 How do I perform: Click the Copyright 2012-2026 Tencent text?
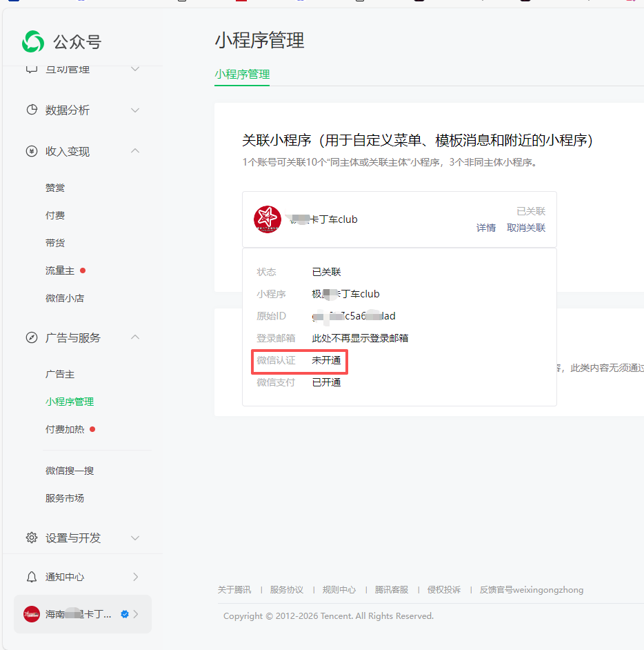coord(328,616)
